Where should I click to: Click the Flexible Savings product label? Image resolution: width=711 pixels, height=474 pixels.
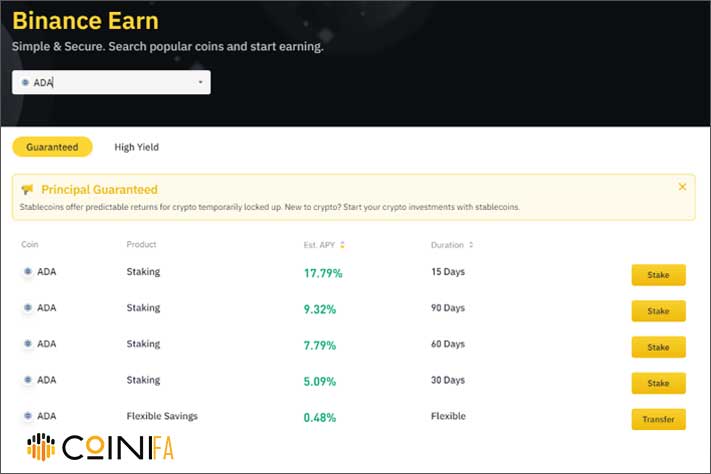point(162,416)
